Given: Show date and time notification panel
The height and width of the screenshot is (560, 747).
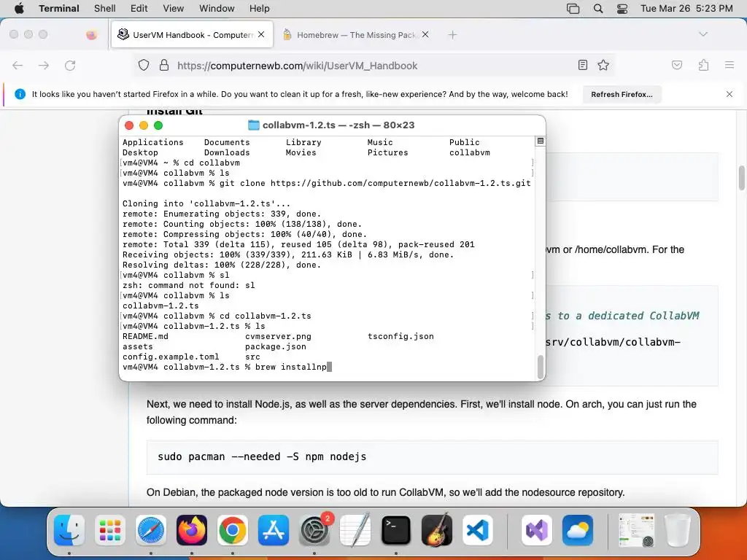Looking at the screenshot, I should 686,9.
